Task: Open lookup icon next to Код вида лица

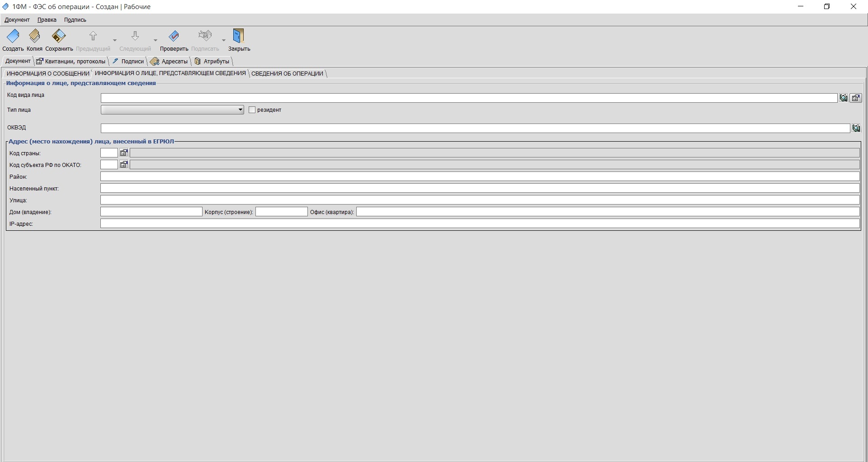Action: pyautogui.click(x=844, y=98)
